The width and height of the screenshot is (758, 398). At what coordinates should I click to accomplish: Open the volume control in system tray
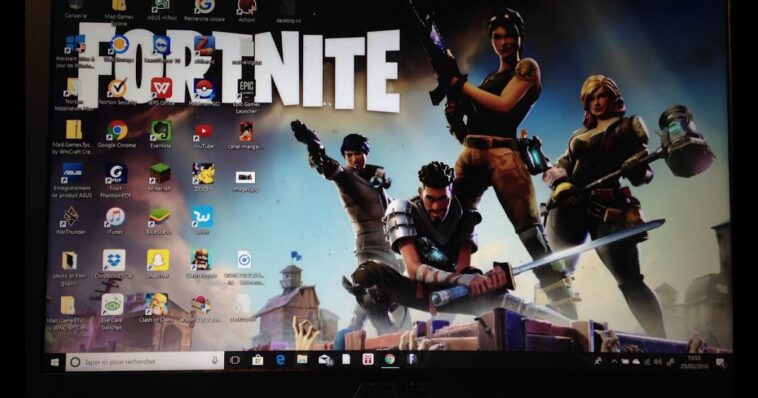click(x=657, y=362)
